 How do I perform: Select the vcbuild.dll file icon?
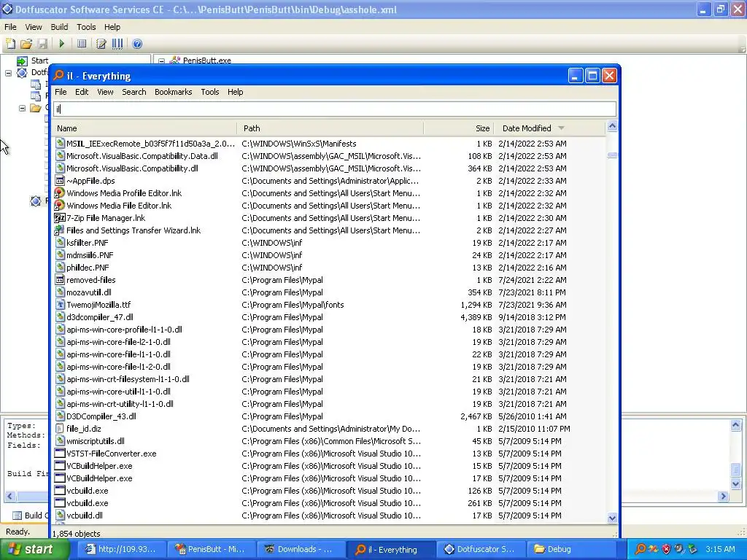(60, 516)
